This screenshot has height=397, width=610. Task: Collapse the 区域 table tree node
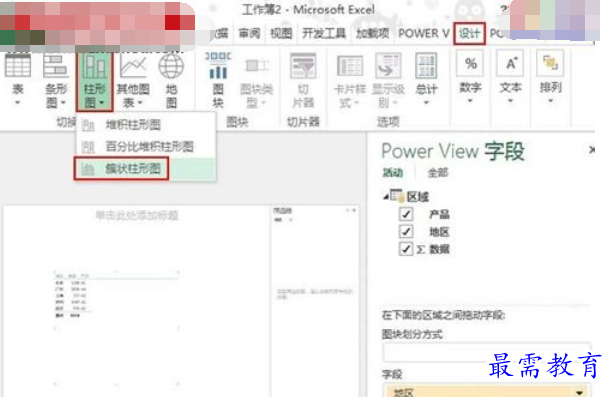coord(386,197)
